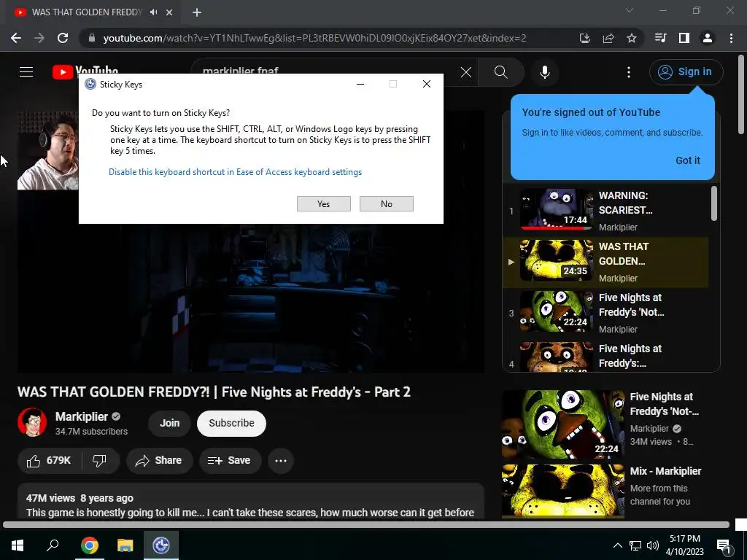
Task: Dismiss the tooltip with Got it
Action: coord(687,160)
